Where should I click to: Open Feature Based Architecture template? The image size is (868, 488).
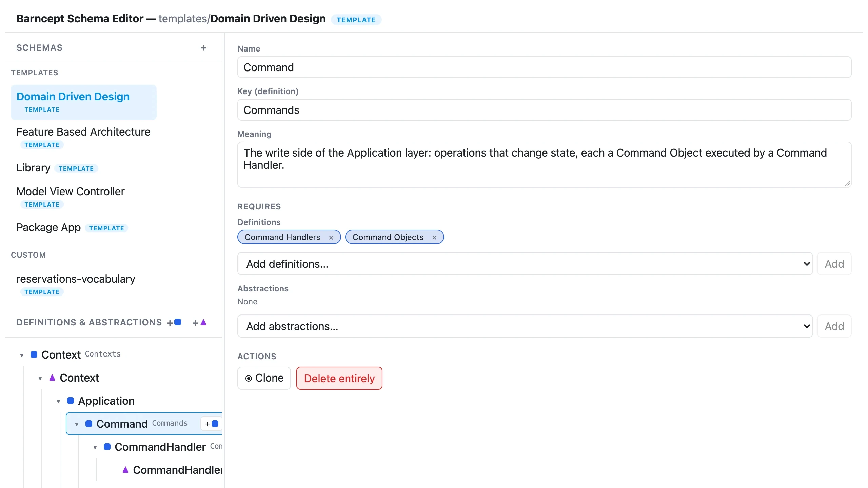pos(84,138)
